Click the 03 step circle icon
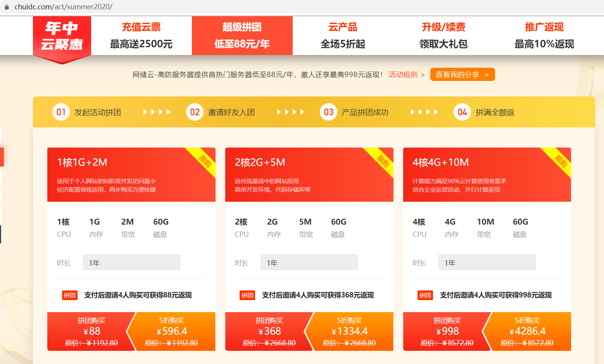The height and width of the screenshot is (364, 604). coord(328,112)
